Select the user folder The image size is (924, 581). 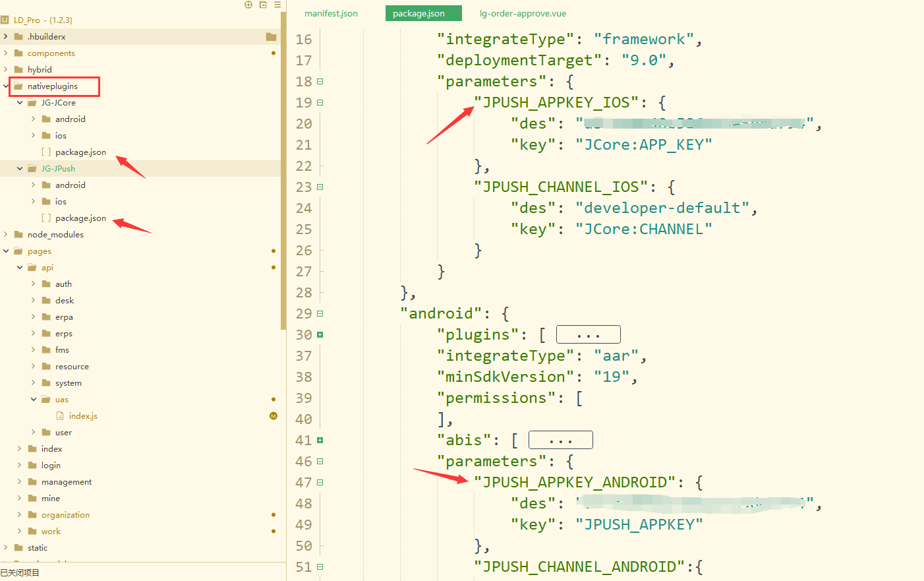click(x=63, y=432)
